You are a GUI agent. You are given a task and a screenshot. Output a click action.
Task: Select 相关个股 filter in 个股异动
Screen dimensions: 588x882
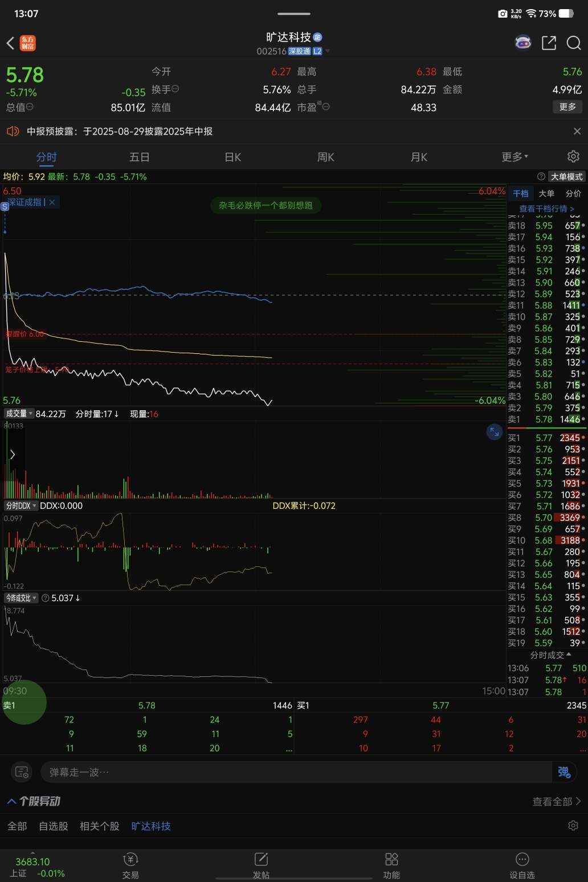click(x=100, y=826)
